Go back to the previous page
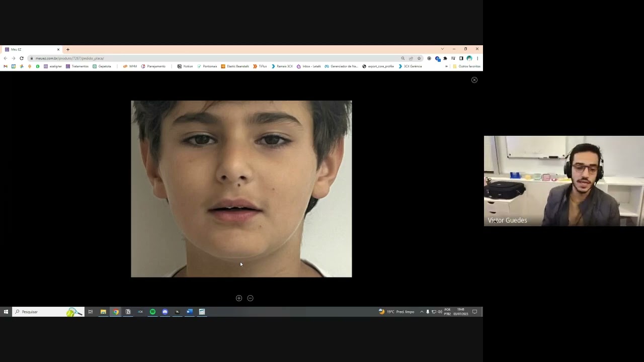644x362 pixels. [x=6, y=58]
